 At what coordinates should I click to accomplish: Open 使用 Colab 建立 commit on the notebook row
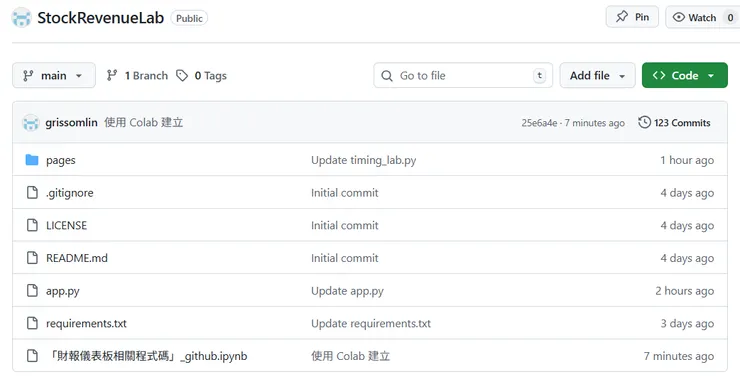click(x=351, y=356)
